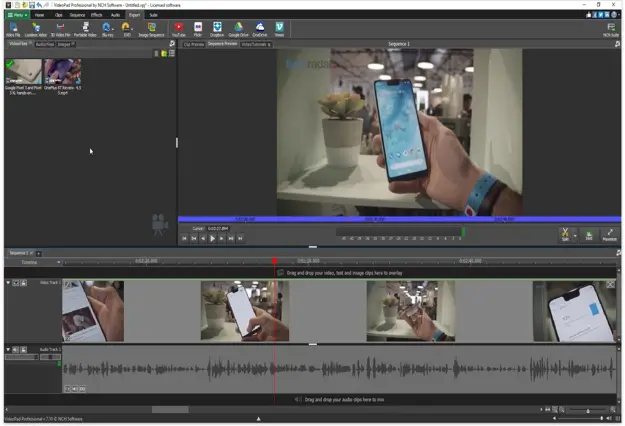Switch to the Effects ribbon tab
625x426 pixels.
[x=96, y=16]
